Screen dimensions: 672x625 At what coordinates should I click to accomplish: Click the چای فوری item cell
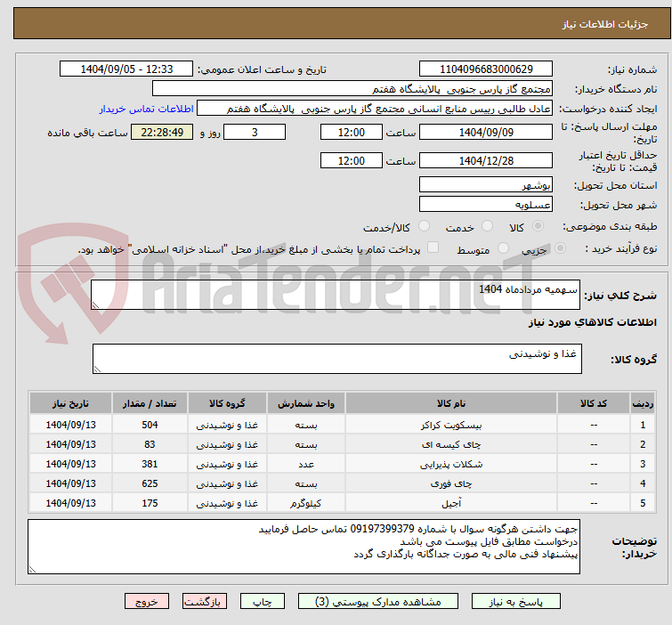point(451,483)
